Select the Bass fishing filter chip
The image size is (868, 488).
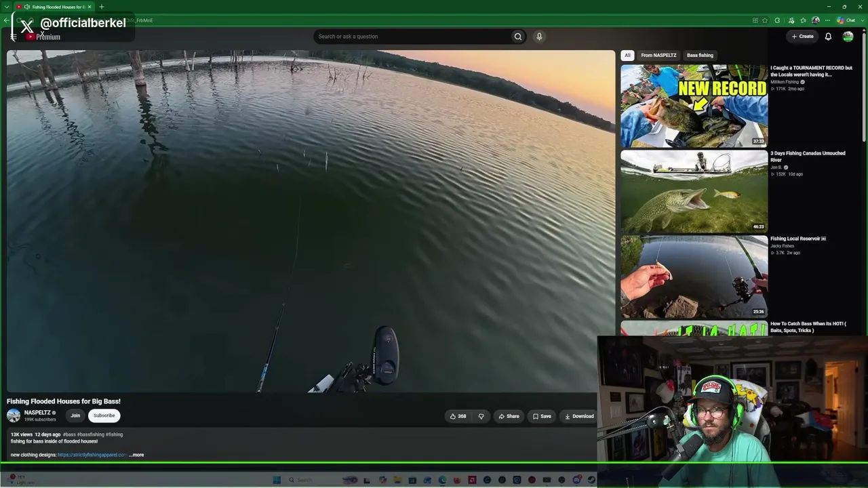click(x=700, y=56)
